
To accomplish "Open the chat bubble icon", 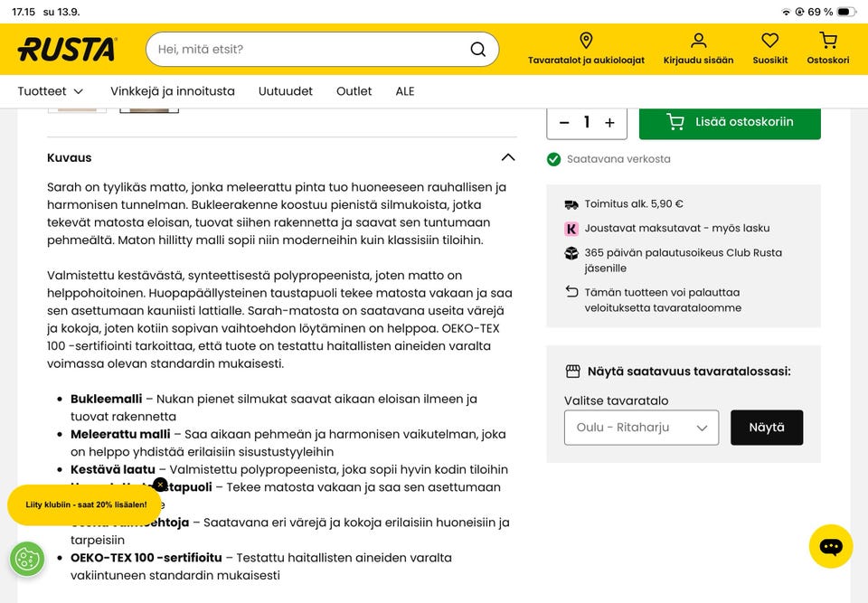I will point(830,547).
